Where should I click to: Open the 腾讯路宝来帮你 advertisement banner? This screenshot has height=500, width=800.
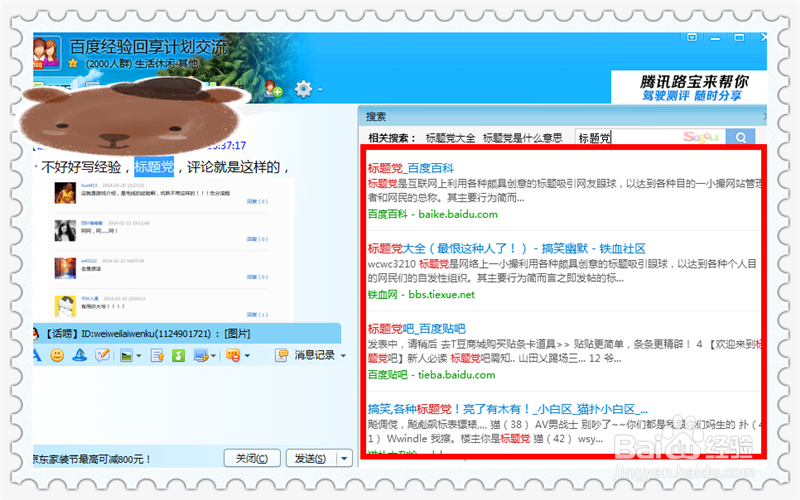689,87
